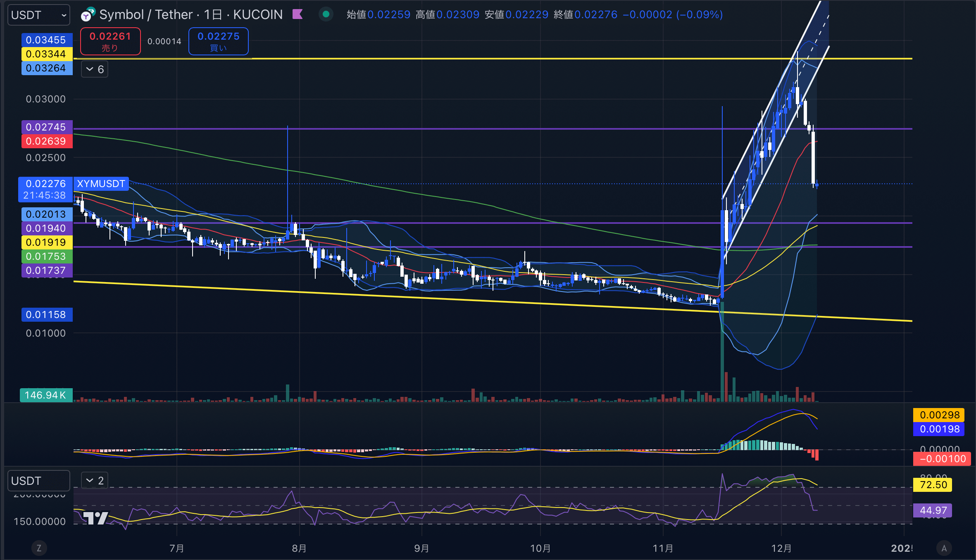Screen dimensions: 976x560
Task: Toggle the A auto-scale button
Action: click(944, 548)
